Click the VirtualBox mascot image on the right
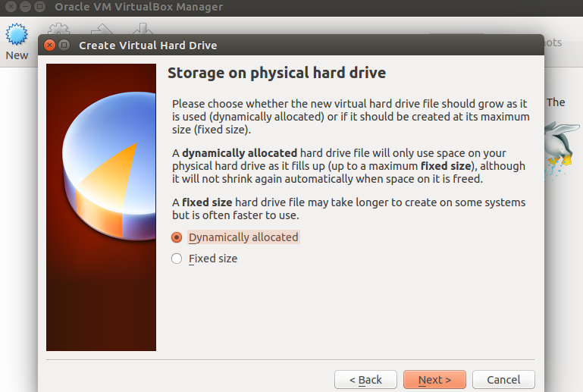Viewport: 583px width, 392px height. (x=562, y=149)
